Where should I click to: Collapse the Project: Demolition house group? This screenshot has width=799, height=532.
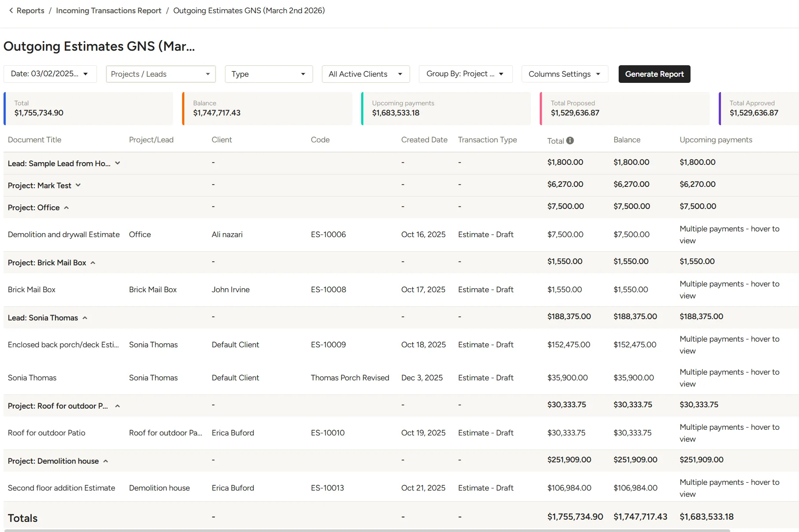(106, 461)
